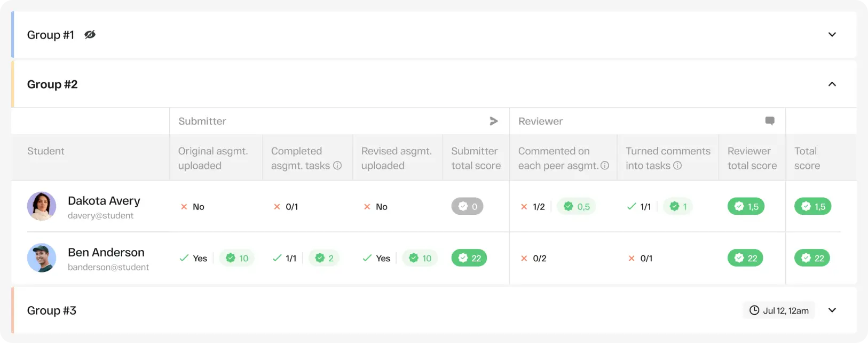Toggle the hidden eye icon on Group #1
This screenshot has height=343, width=868.
[x=90, y=35]
